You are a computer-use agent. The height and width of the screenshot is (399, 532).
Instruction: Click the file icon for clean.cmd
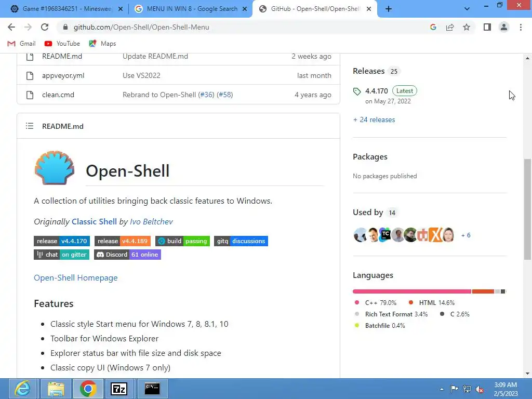[30, 95]
